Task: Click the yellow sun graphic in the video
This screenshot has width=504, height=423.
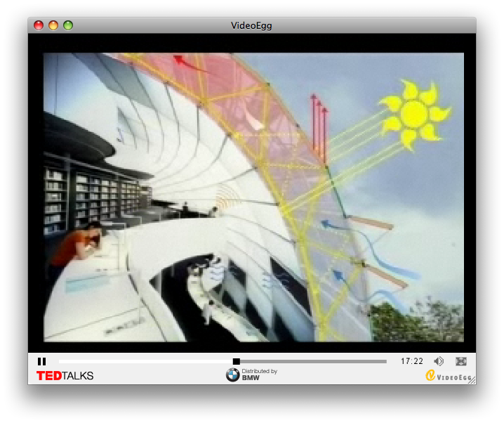Action: pyautogui.click(x=416, y=113)
